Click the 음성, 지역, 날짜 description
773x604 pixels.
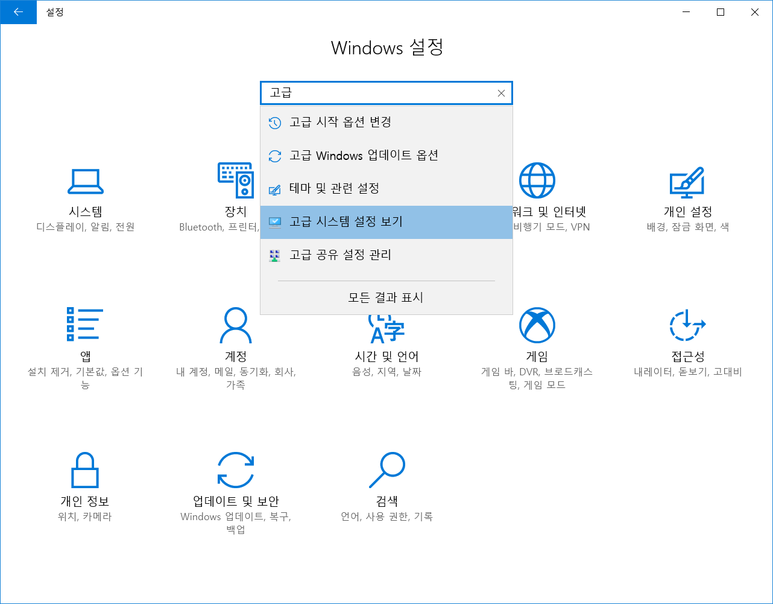coord(386,372)
